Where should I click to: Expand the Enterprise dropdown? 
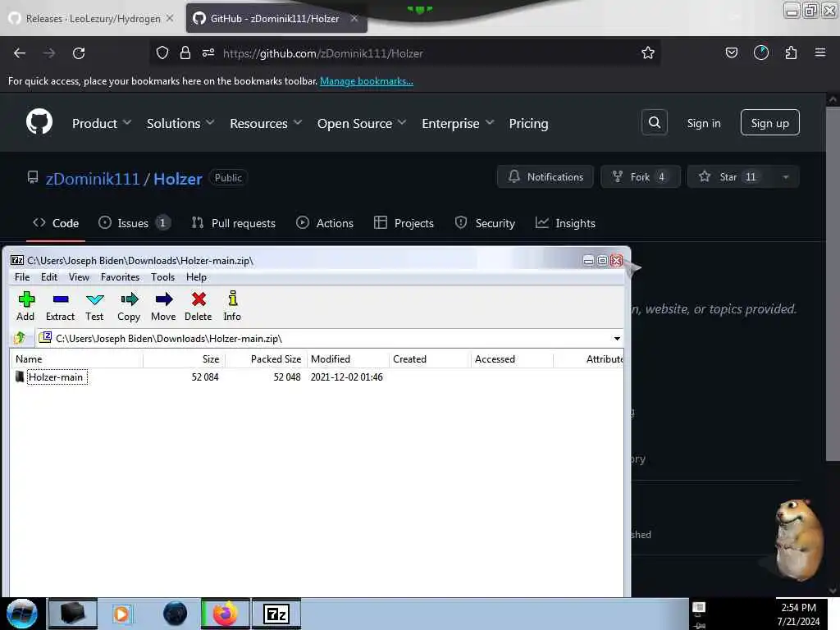458,123
